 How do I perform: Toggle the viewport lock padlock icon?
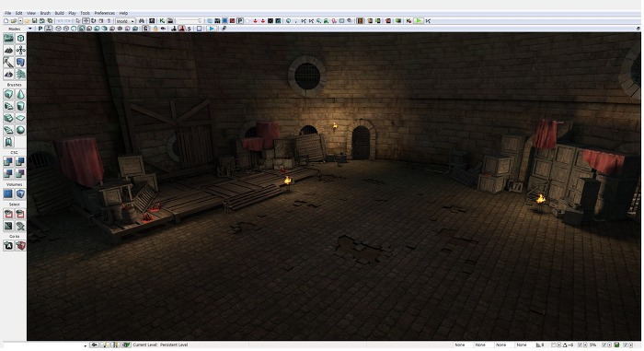tap(155, 29)
